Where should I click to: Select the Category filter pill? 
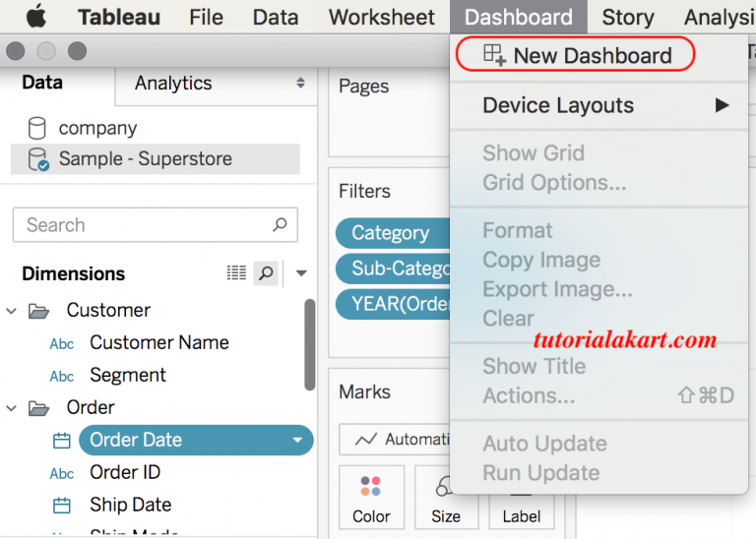point(393,233)
